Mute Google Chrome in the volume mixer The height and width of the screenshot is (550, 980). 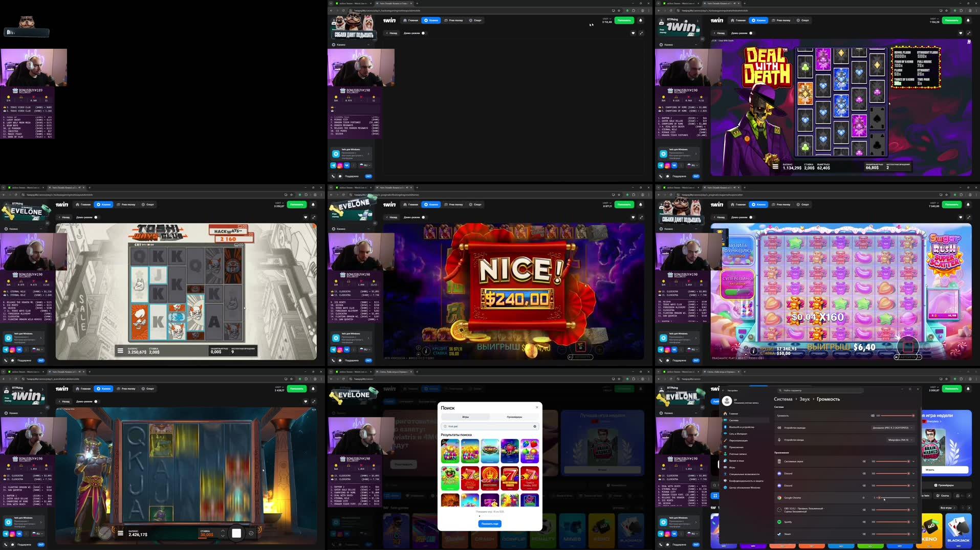[863, 498]
